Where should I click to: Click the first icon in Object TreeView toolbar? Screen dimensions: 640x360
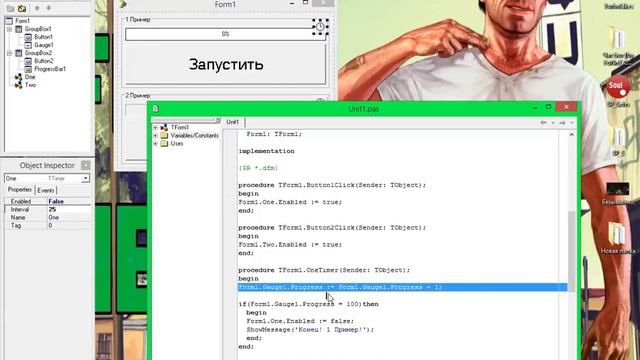pos(11,8)
